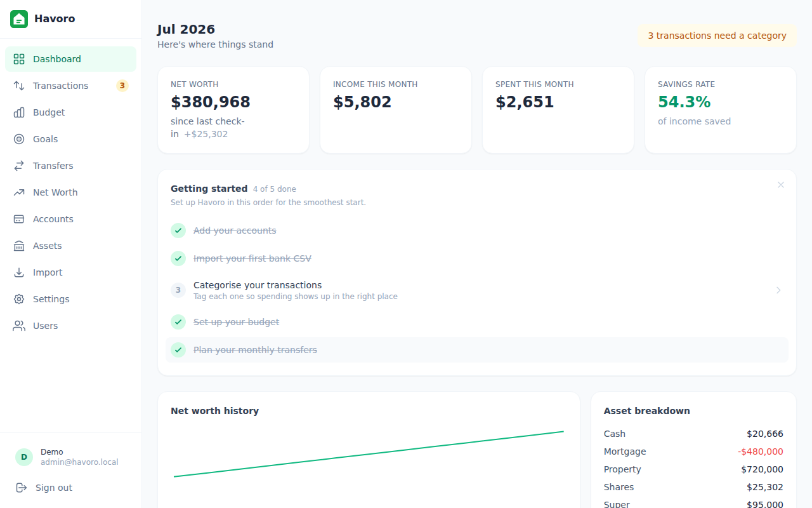The width and height of the screenshot is (812, 508).
Task: Click the Settings gear icon
Action: [x=19, y=299]
